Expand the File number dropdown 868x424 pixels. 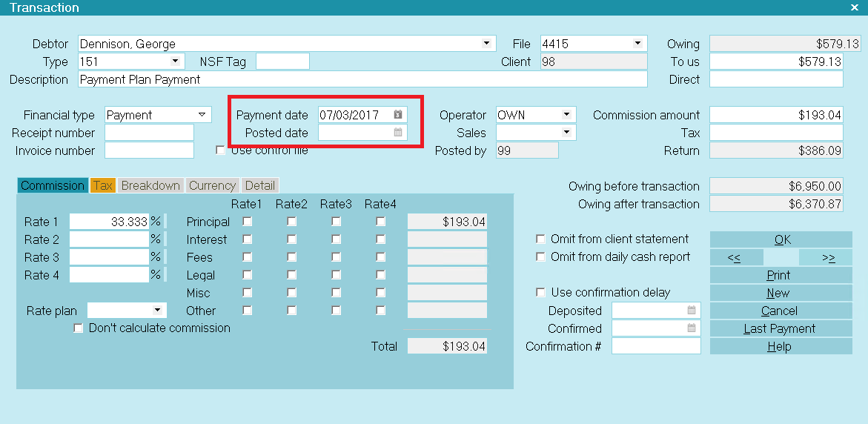point(637,43)
